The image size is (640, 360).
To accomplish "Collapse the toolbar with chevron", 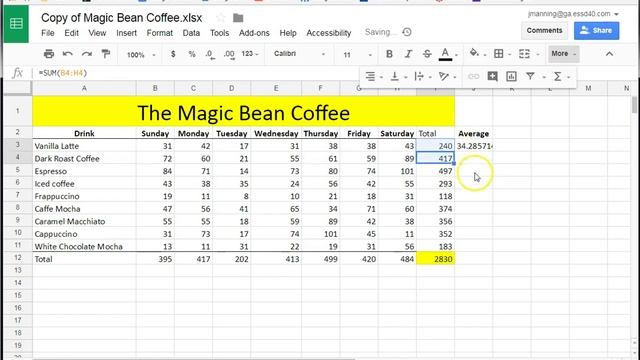I will (x=609, y=54).
